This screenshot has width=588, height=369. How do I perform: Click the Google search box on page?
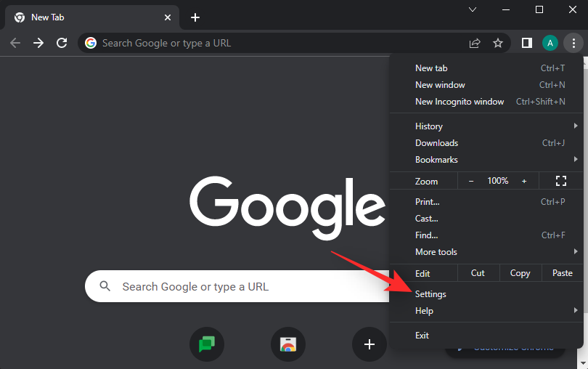pyautogui.click(x=240, y=286)
